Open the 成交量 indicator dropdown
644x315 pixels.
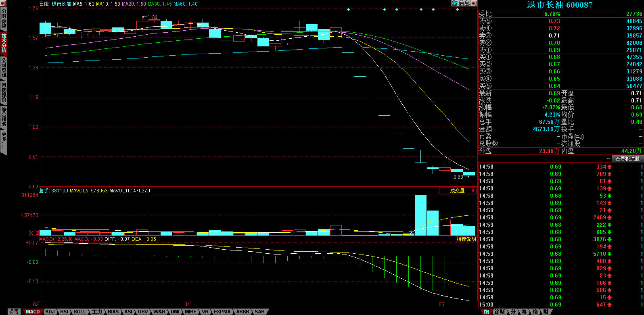458,191
